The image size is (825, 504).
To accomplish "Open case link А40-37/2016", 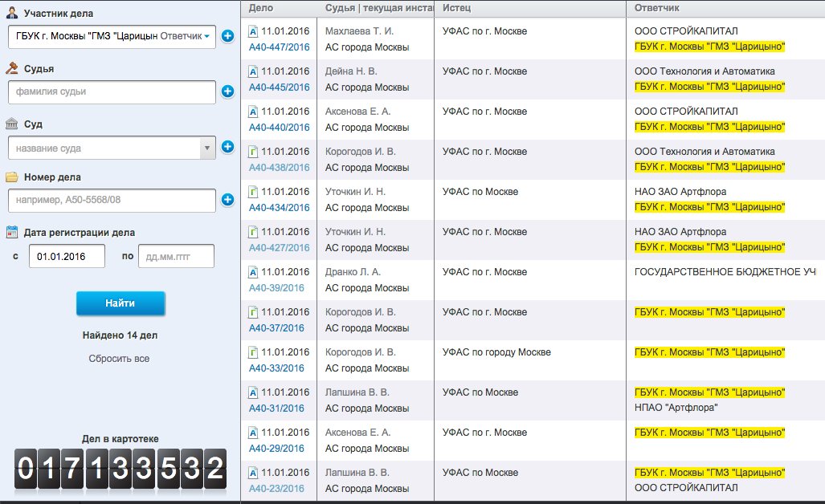I will [x=277, y=328].
